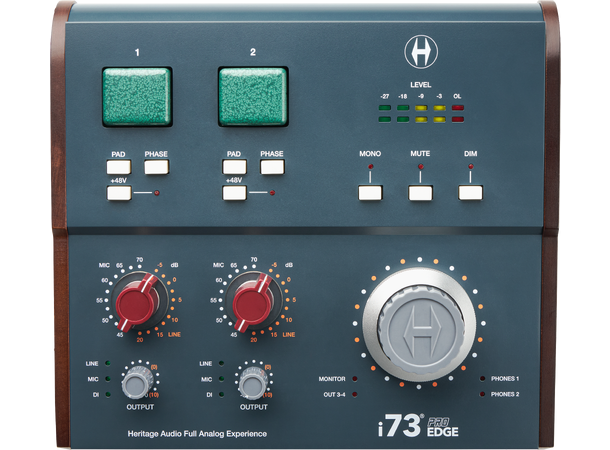
Task: Enable +48V phantom power on channel 1
Action: [119, 193]
